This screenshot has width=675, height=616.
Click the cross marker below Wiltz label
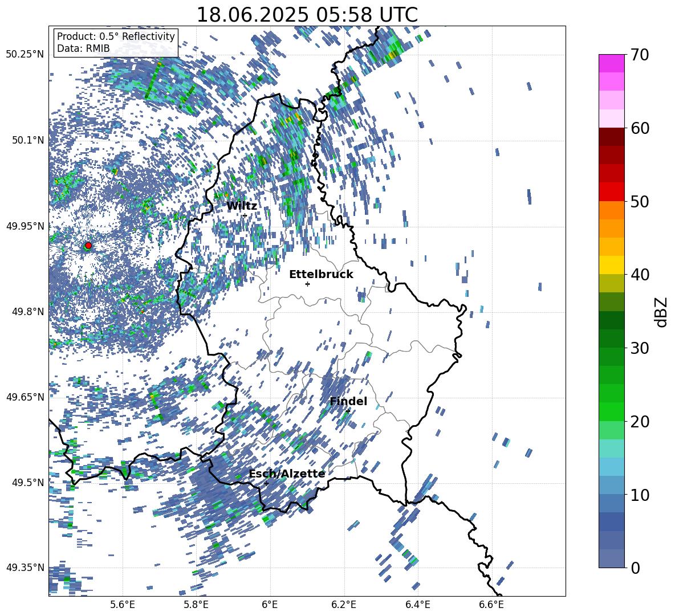pyautogui.click(x=245, y=215)
